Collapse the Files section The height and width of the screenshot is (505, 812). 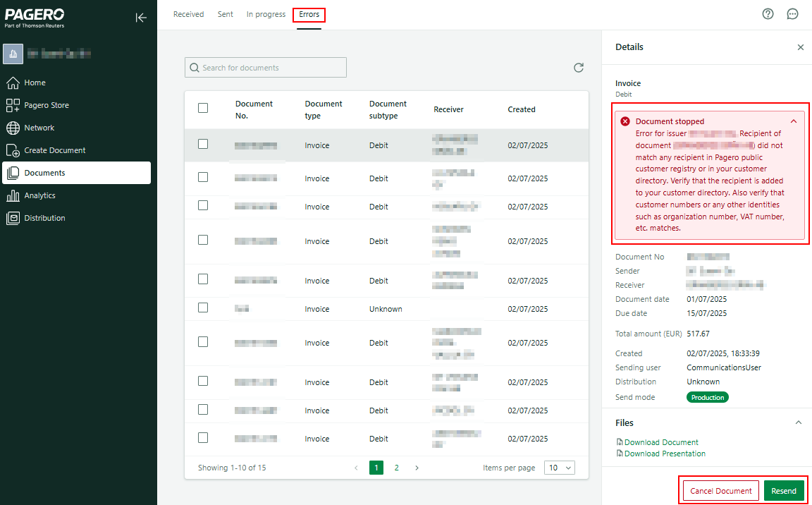(x=798, y=422)
